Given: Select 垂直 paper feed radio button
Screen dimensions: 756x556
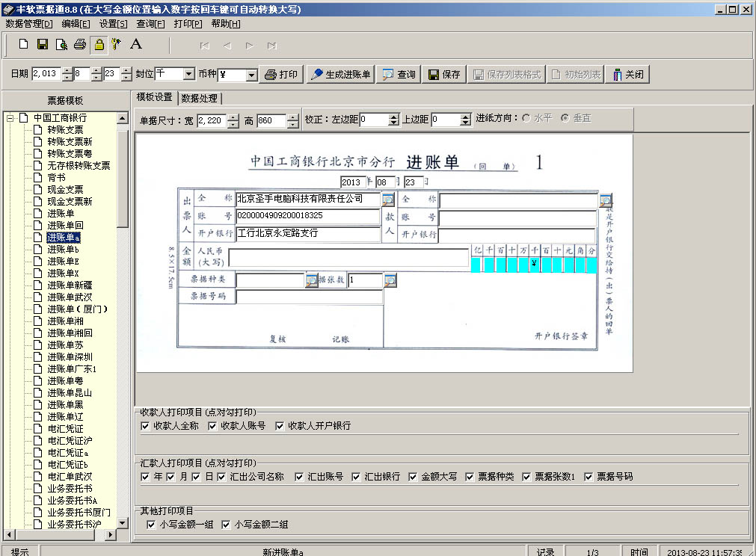Looking at the screenshot, I should point(565,118).
